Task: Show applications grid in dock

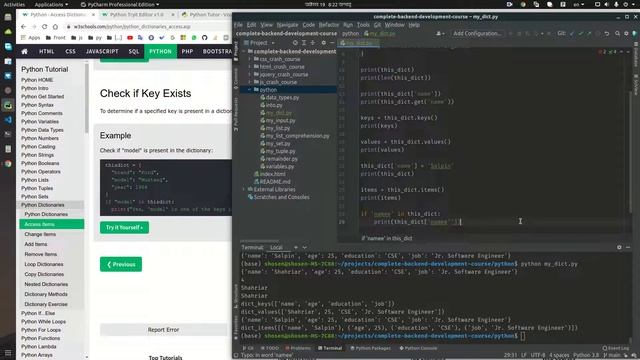Action: click(x=8, y=353)
